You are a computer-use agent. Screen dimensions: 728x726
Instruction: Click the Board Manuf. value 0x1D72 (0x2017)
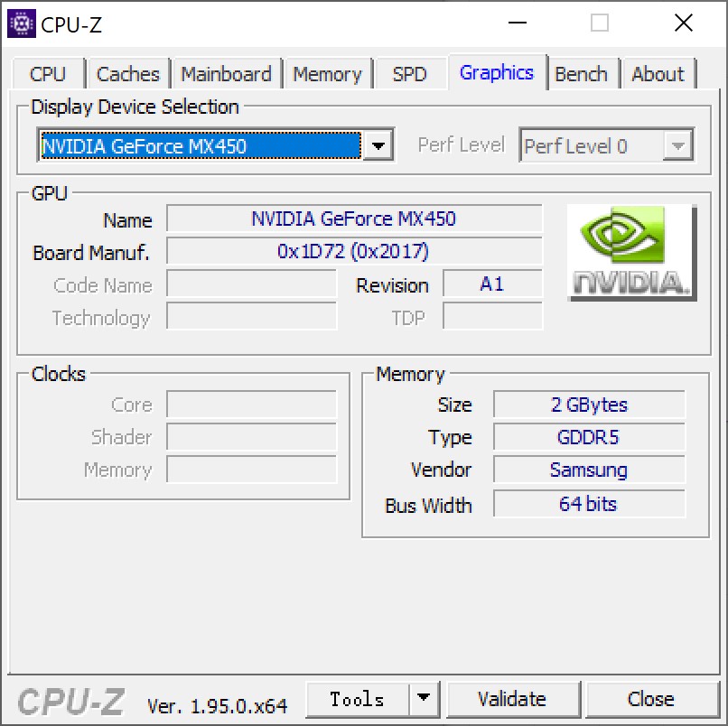tap(354, 251)
